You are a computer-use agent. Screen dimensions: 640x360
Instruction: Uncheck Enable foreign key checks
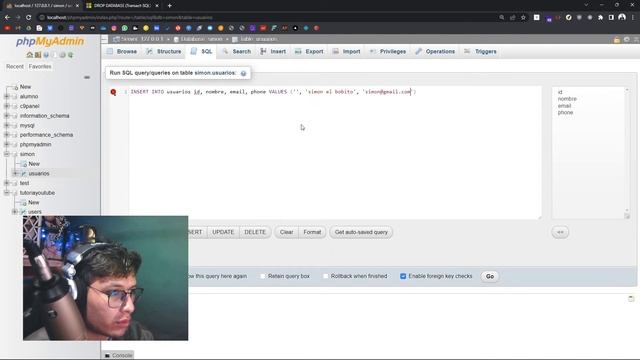pos(403,276)
